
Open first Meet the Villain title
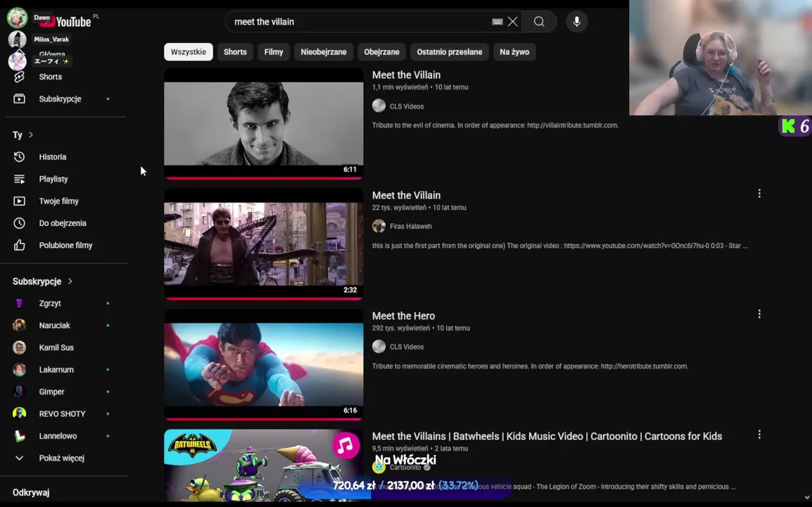406,75
